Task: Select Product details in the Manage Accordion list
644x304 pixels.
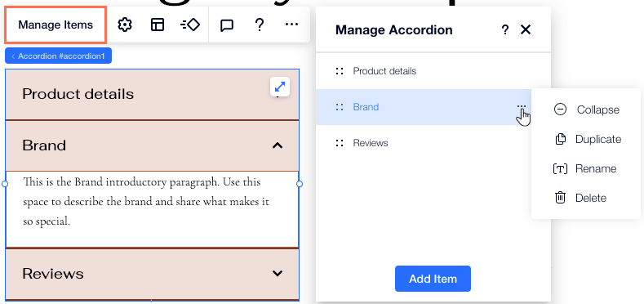Action: [x=433, y=71]
